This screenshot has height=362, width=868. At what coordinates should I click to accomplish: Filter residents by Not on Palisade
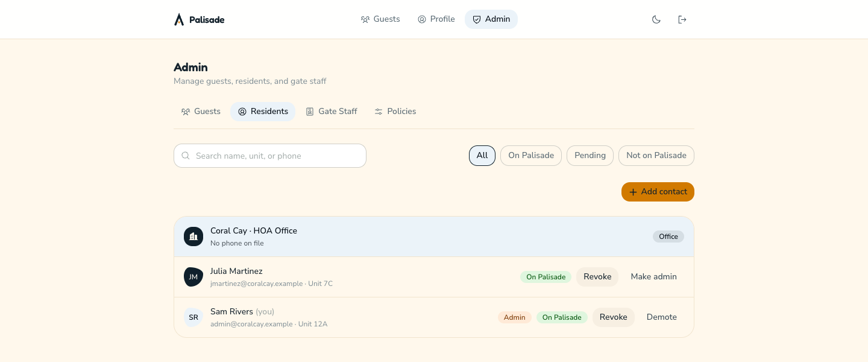656,156
